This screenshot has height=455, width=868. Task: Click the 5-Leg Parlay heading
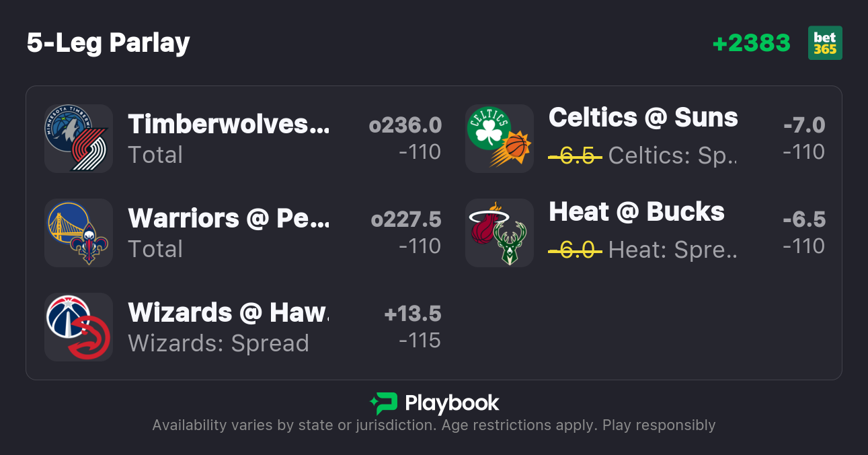(108, 43)
